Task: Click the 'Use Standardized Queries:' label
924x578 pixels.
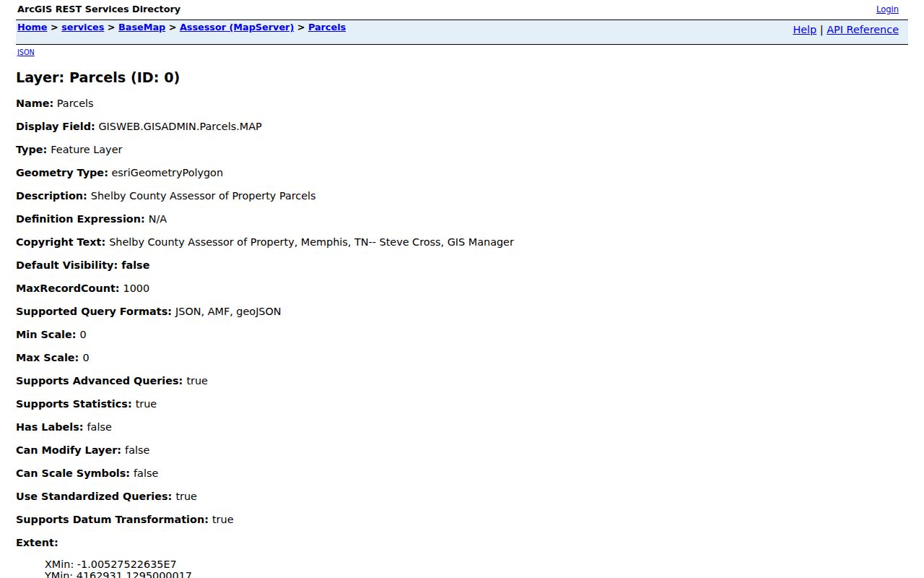Action: click(x=94, y=496)
